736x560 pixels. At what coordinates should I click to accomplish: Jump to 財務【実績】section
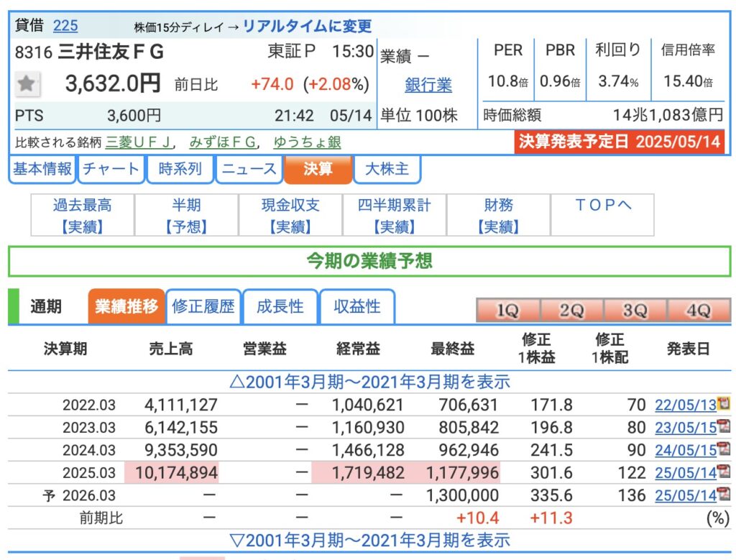499,216
